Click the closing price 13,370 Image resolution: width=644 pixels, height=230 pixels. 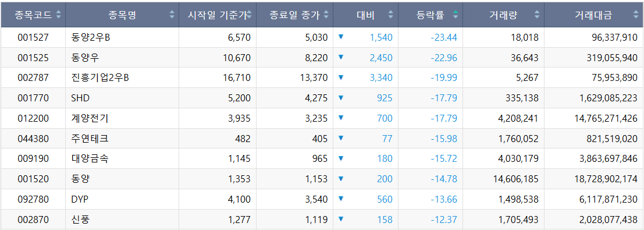point(314,77)
